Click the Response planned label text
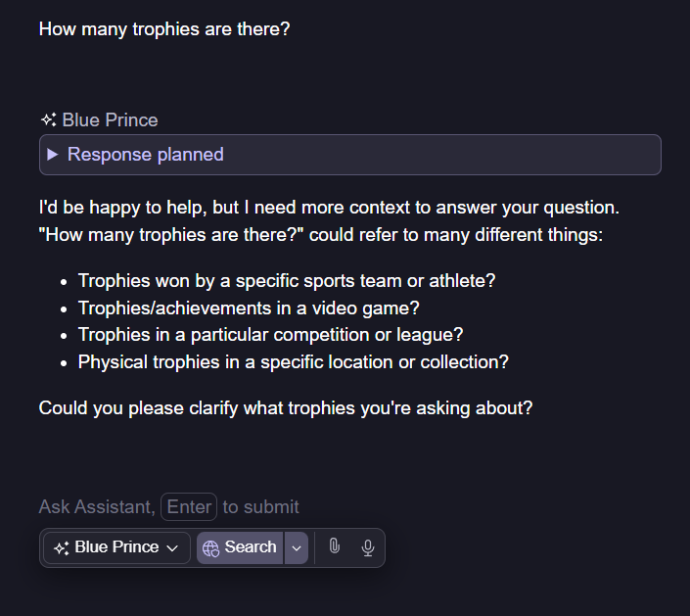690x616 pixels. (146, 155)
